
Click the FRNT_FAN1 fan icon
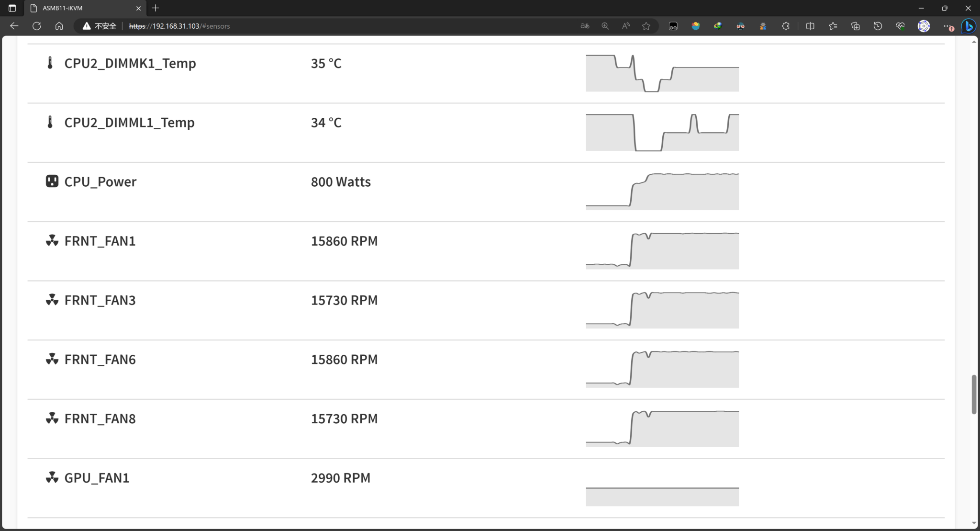52,241
